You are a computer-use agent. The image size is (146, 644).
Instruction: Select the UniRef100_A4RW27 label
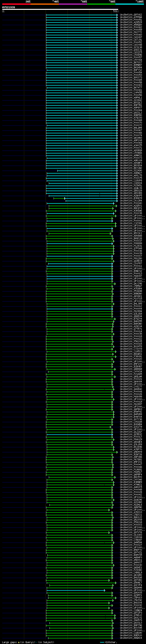pyautogui.click(x=131, y=173)
